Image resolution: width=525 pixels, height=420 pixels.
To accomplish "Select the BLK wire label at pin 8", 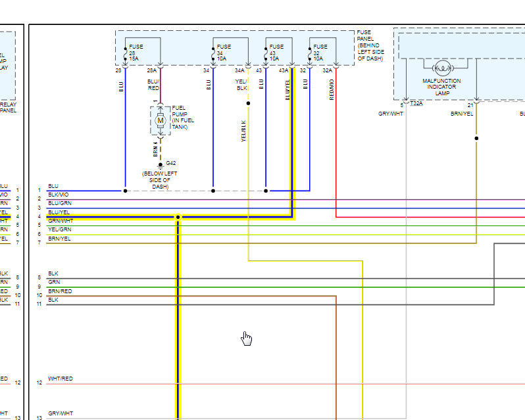I will [x=53, y=273].
